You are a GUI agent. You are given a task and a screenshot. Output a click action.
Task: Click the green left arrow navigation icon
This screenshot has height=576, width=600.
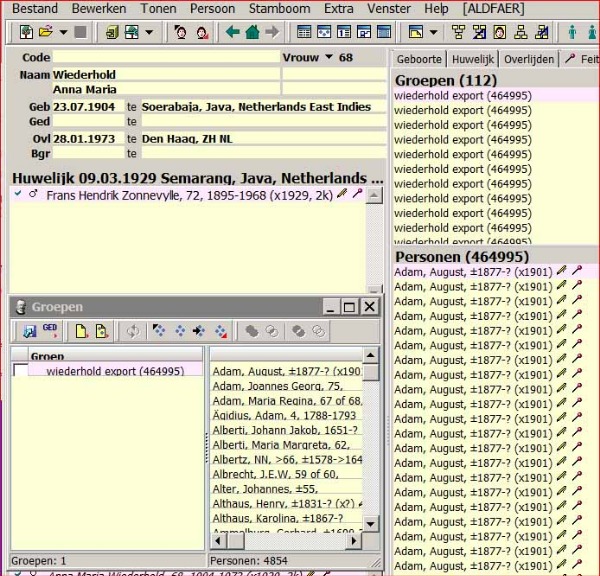click(232, 32)
